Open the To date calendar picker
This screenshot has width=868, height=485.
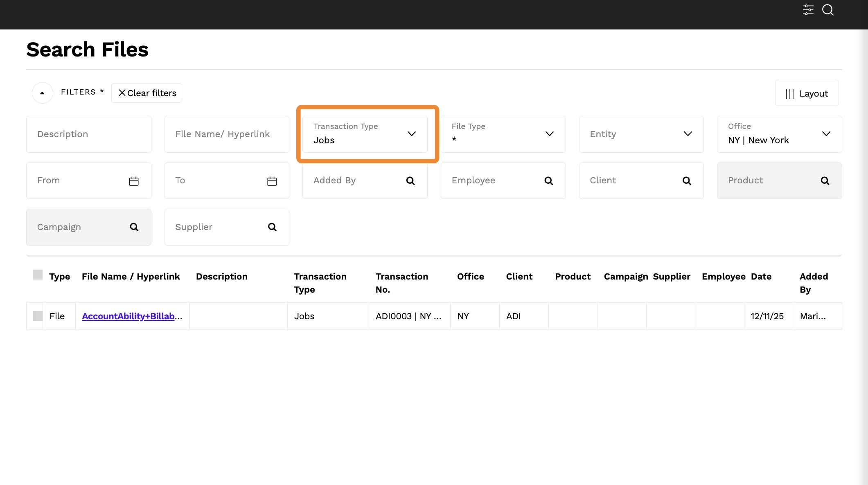pos(272,181)
